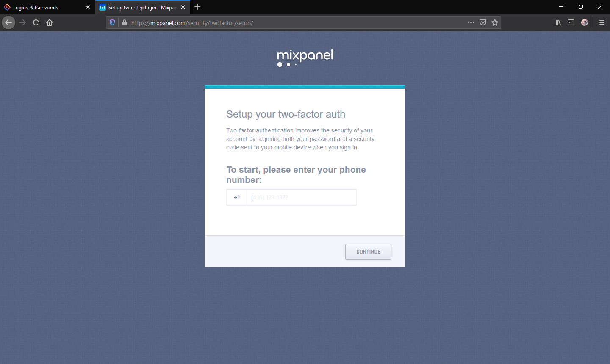Save page to Pocket
The width and height of the screenshot is (610, 364).
coord(483,22)
